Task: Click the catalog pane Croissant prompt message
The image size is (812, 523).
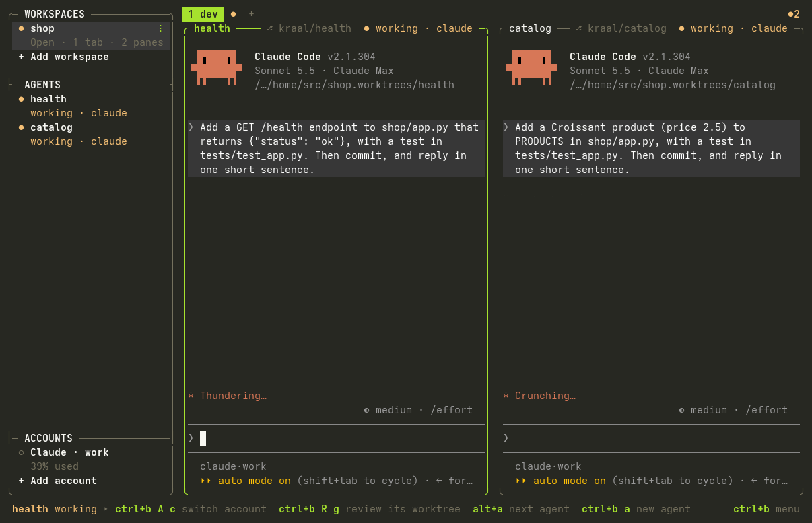Action: tap(651, 149)
